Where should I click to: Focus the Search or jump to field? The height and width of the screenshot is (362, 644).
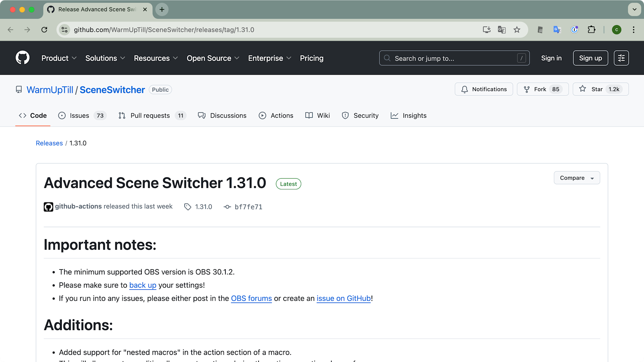454,58
